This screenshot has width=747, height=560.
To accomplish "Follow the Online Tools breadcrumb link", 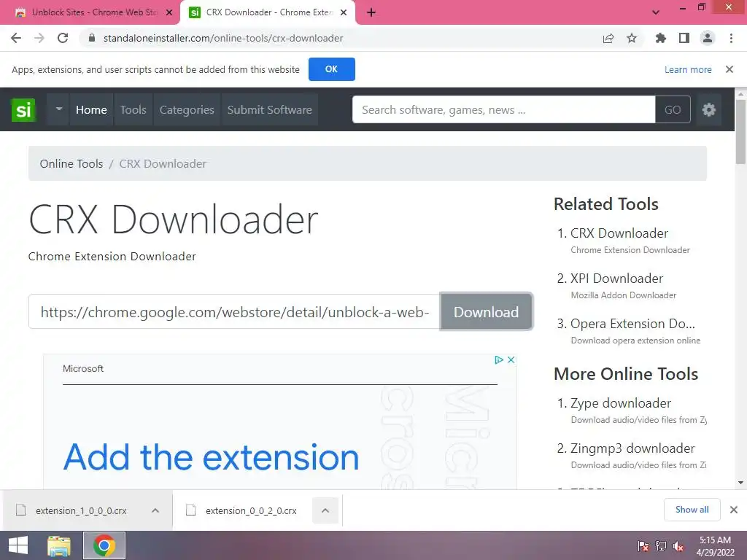I will pos(71,164).
